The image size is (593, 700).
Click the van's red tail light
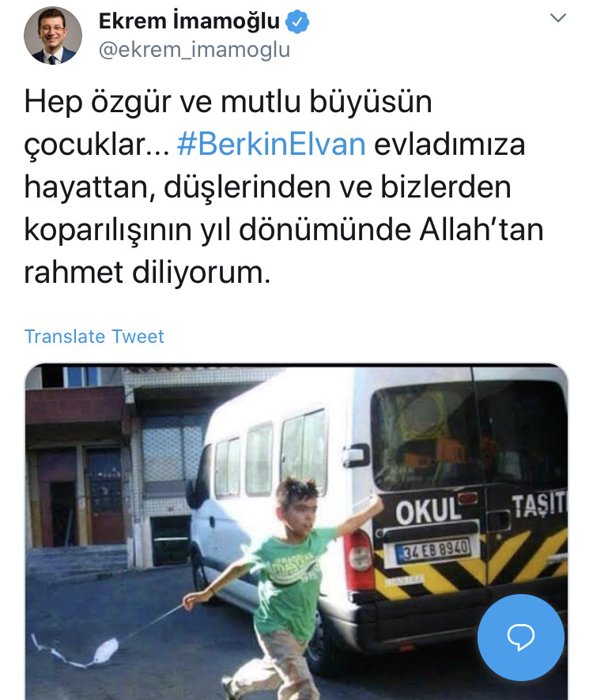(x=358, y=560)
